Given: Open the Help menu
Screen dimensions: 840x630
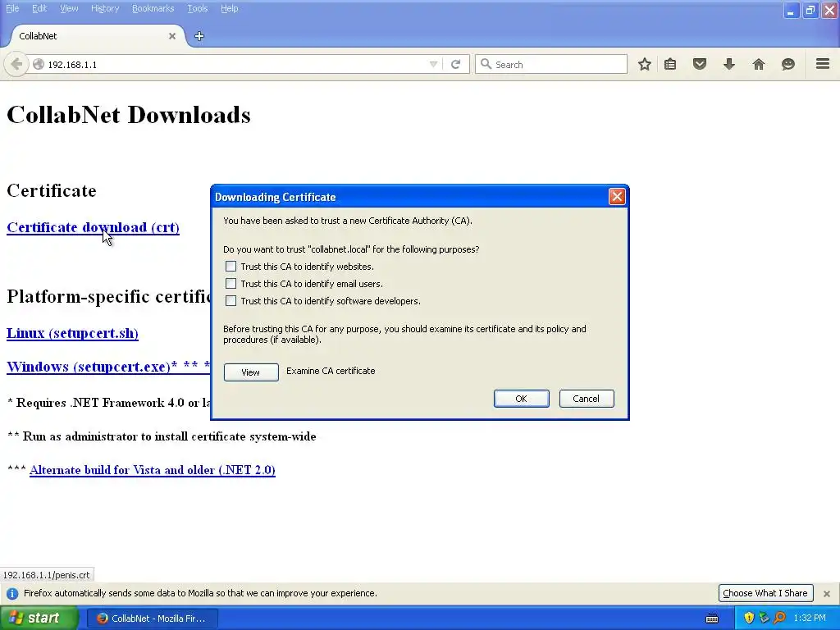Looking at the screenshot, I should [x=230, y=8].
